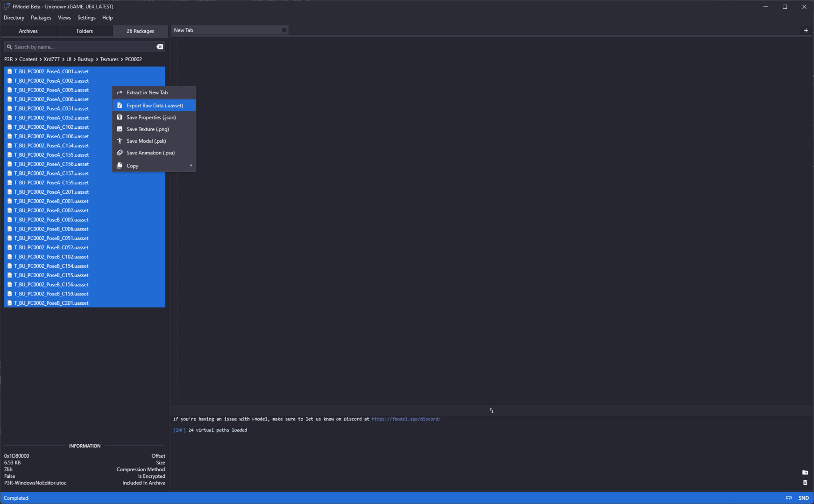Image resolution: width=814 pixels, height=504 pixels.
Task: Click the file icon beside T_BU_PC0002_PoseB_C201.uasset
Action: point(9,303)
